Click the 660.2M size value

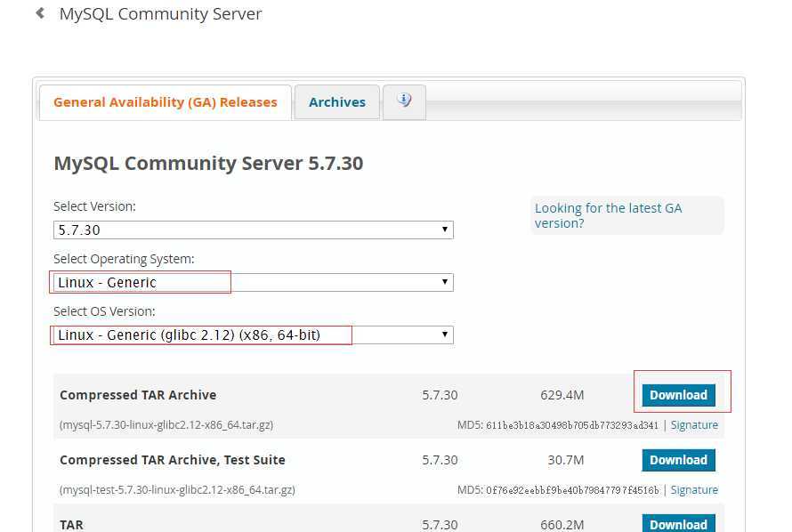pos(562,525)
